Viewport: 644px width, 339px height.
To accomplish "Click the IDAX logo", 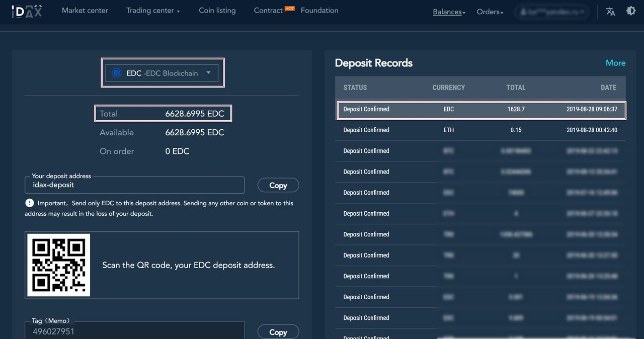I will (x=27, y=11).
